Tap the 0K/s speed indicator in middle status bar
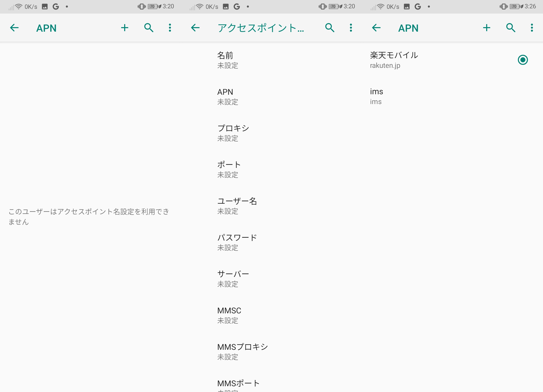 click(x=212, y=7)
